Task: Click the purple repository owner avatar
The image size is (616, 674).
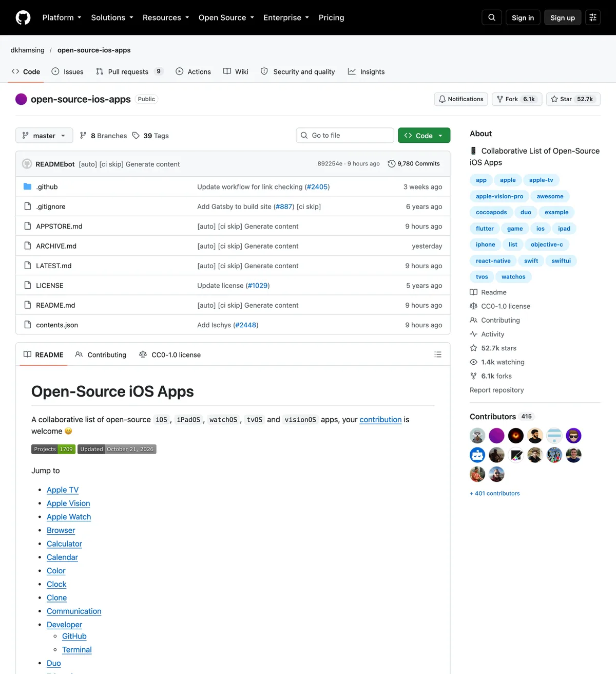Action: (21, 99)
